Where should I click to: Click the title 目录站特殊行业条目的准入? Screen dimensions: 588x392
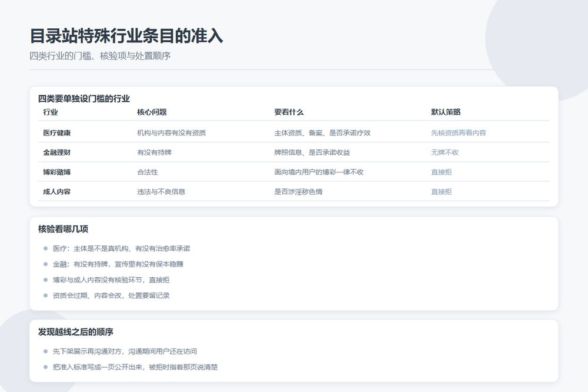tap(126, 36)
